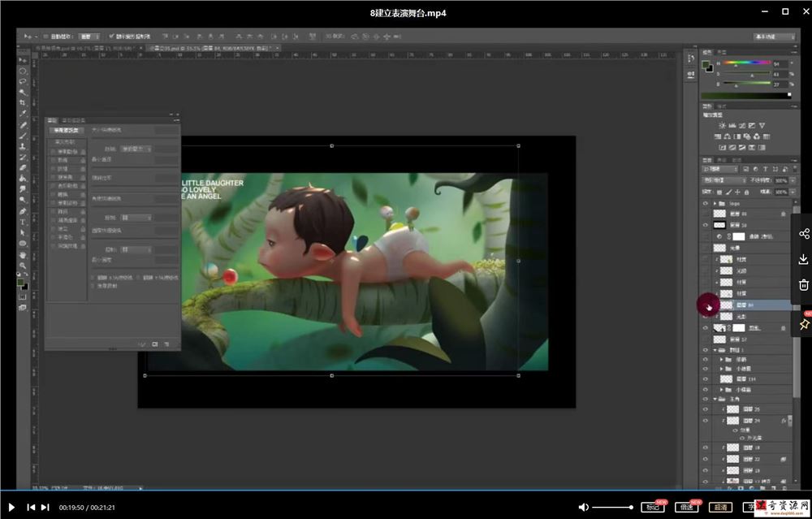The width and height of the screenshot is (812, 519).
Task: Play the video
Action: point(11,508)
